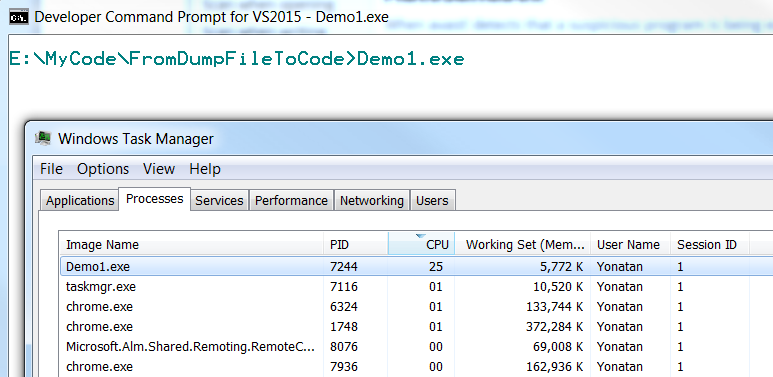Screen dimensions: 773x377
Task: Click the 69,008 K working set value
Action: (558, 347)
